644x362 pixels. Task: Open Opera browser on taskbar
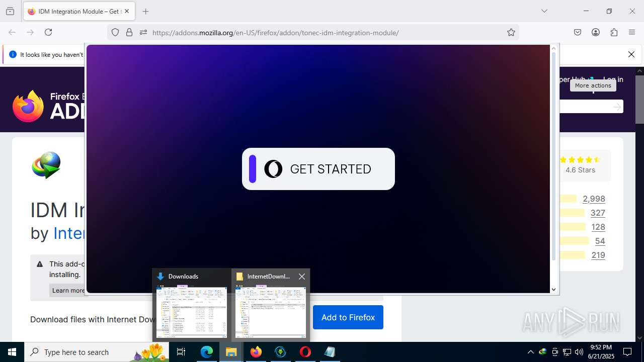(305, 352)
